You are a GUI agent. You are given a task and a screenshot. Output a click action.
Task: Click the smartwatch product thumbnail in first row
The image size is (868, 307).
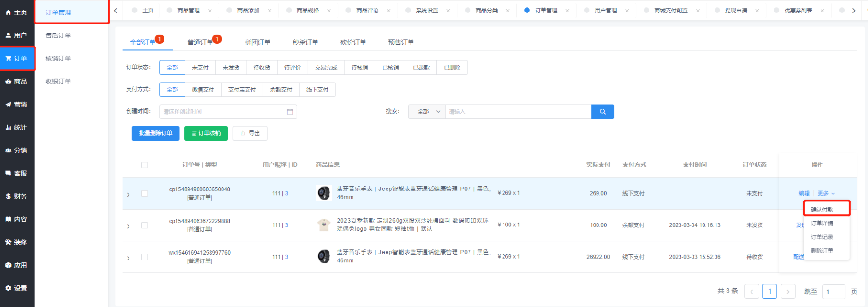coord(324,193)
